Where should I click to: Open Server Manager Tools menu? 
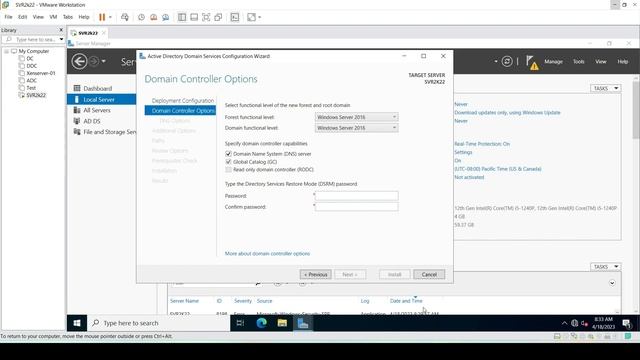coord(578,62)
